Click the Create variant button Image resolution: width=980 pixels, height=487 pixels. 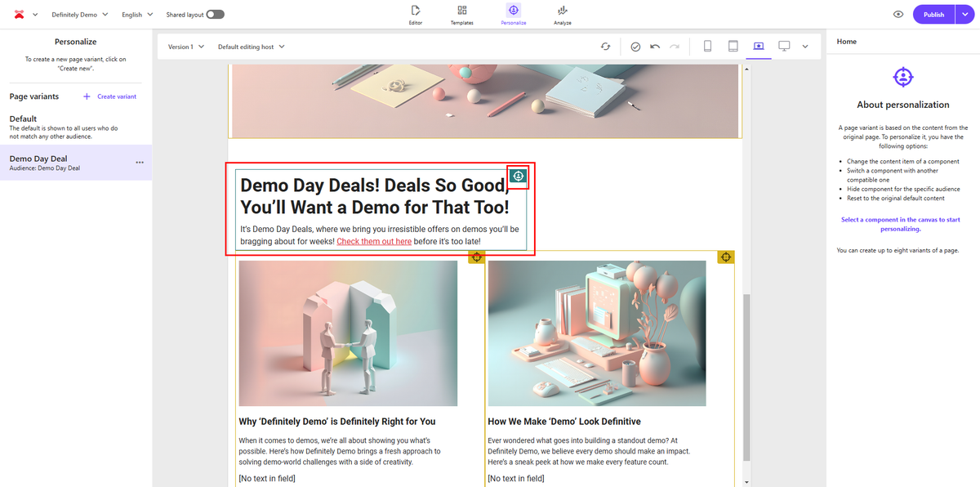tap(109, 96)
